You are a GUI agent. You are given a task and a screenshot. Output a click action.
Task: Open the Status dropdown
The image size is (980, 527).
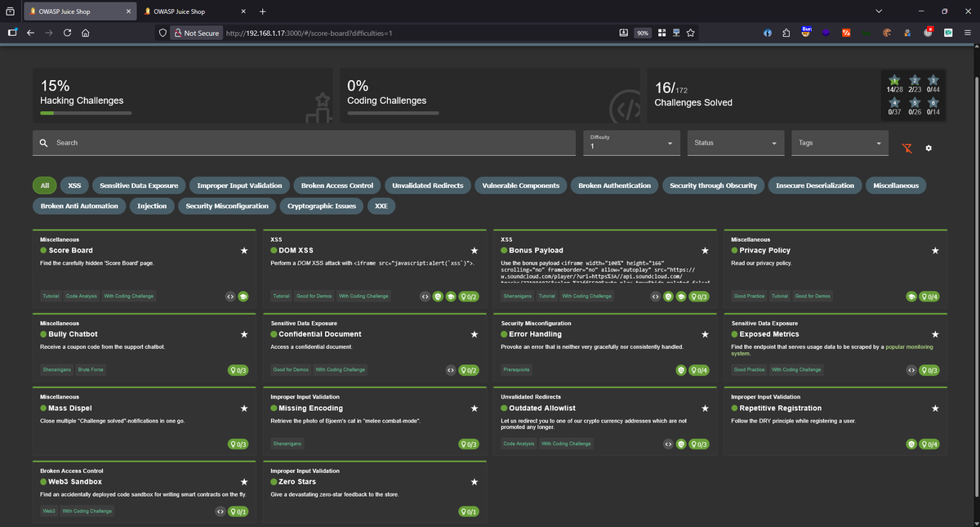coord(735,142)
